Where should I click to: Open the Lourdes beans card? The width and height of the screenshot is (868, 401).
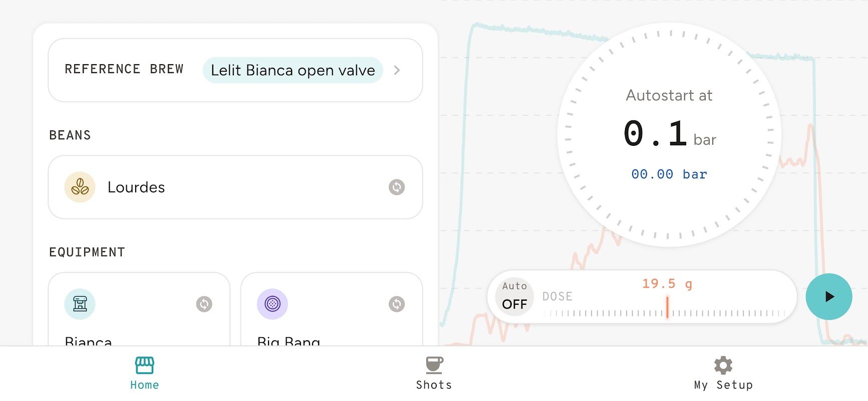(x=235, y=187)
